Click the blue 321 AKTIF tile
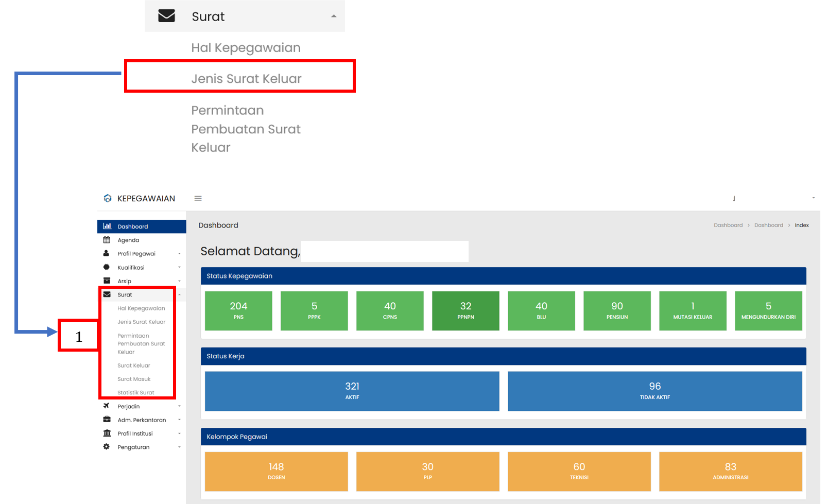Viewport: 827px width, 504px height. pyautogui.click(x=352, y=391)
